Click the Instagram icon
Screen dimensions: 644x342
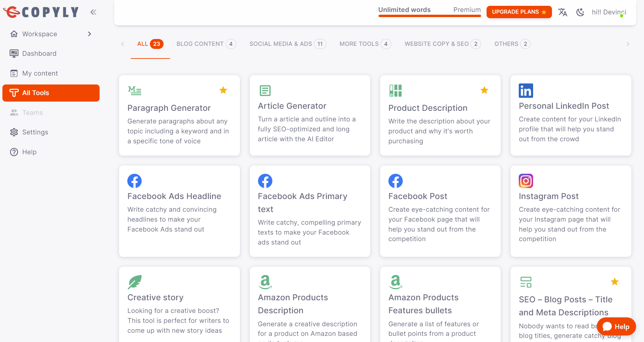(x=526, y=181)
